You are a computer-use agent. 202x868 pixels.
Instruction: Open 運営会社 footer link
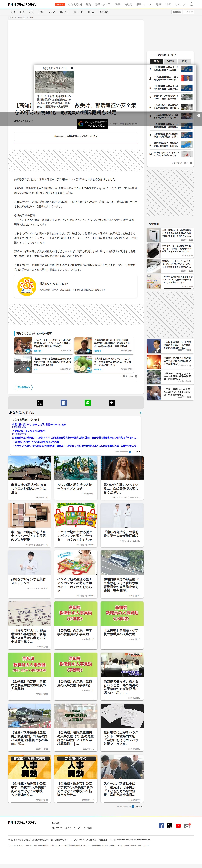coord(103,840)
